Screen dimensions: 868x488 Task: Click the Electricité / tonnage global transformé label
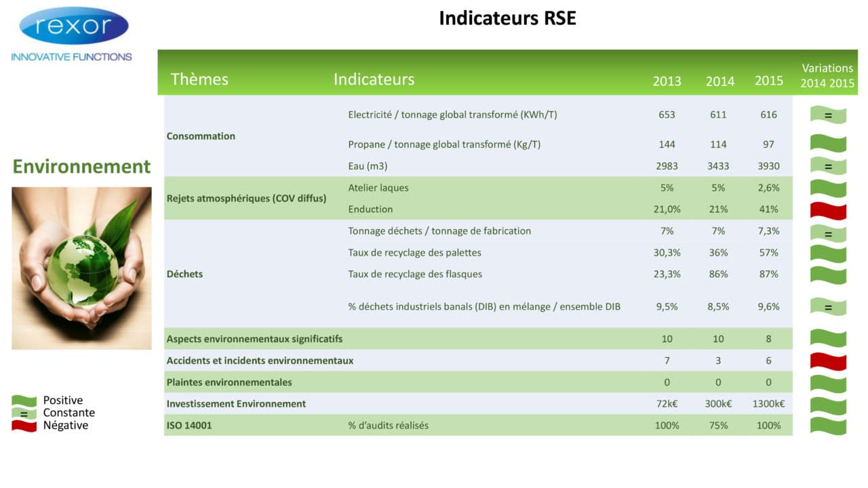(x=452, y=115)
